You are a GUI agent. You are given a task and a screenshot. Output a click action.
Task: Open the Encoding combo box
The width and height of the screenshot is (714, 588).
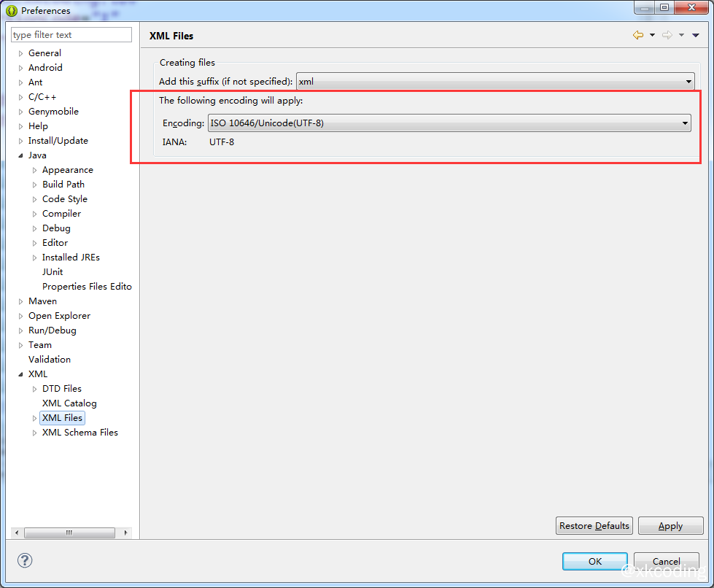[449, 123]
